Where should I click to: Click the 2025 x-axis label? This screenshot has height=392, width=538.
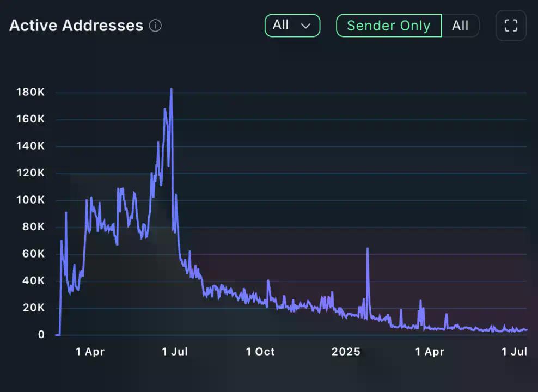(x=346, y=352)
